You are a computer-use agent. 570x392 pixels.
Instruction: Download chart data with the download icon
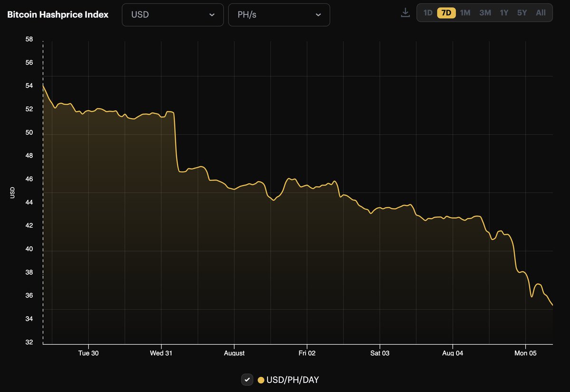coord(405,13)
